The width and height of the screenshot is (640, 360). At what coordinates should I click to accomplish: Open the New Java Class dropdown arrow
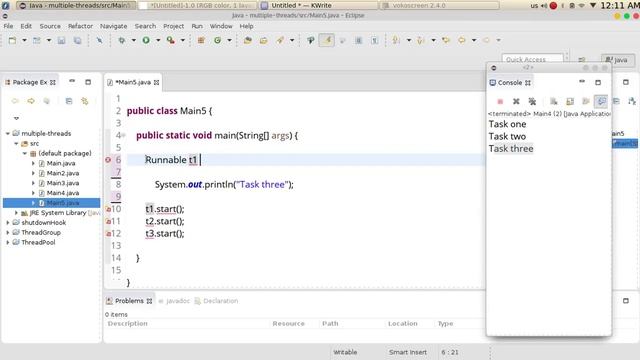pyautogui.click(x=229, y=40)
